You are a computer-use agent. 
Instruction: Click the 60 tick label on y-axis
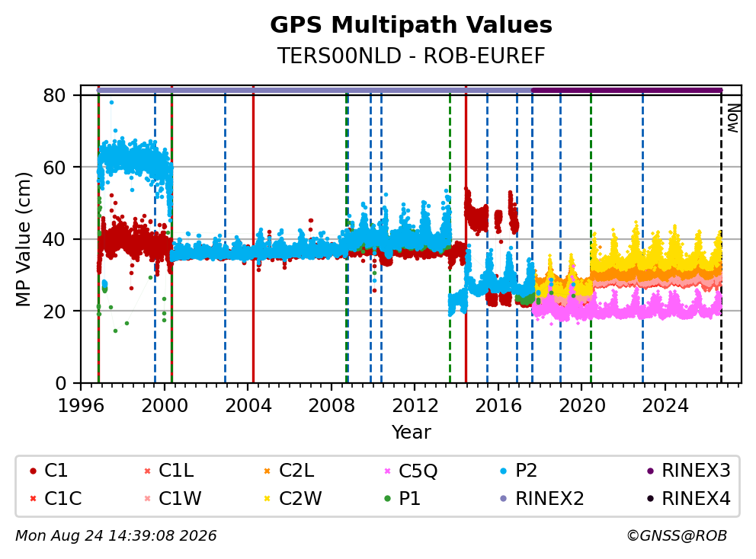point(54,168)
